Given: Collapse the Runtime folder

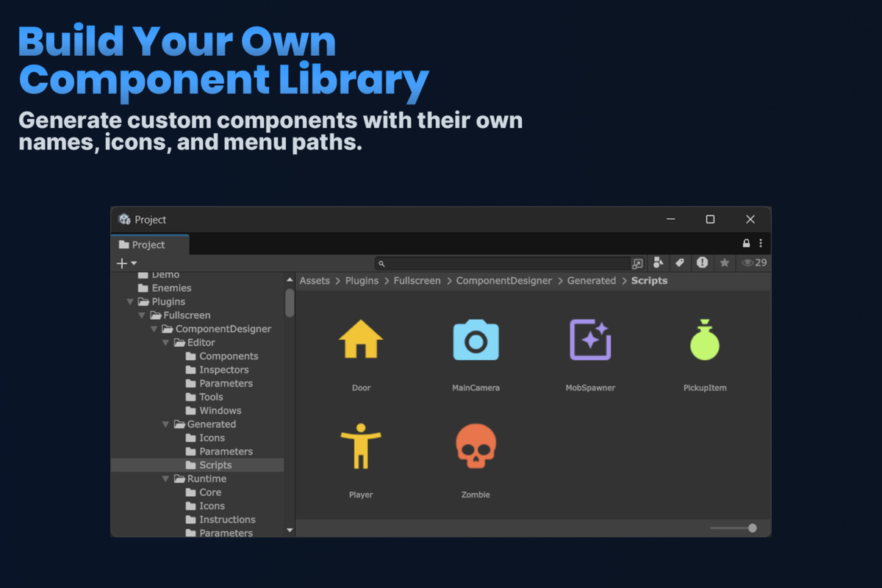Looking at the screenshot, I should (165, 478).
